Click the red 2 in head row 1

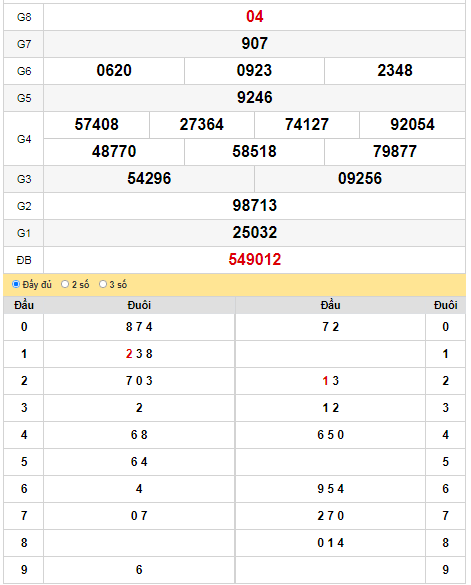pos(129,354)
